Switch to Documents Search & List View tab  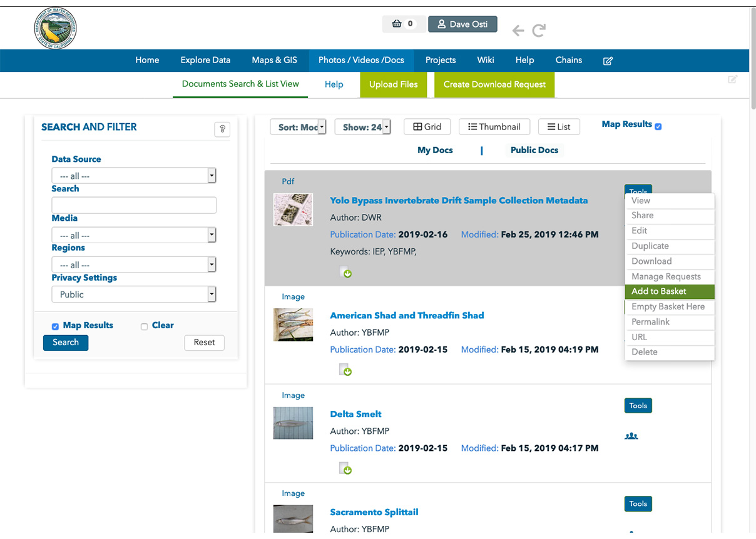[240, 84]
